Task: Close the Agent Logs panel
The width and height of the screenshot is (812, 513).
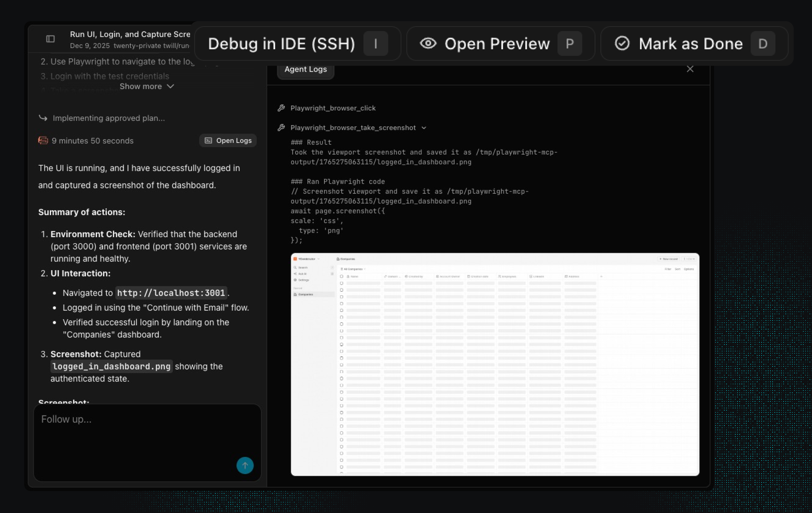Action: [x=690, y=69]
